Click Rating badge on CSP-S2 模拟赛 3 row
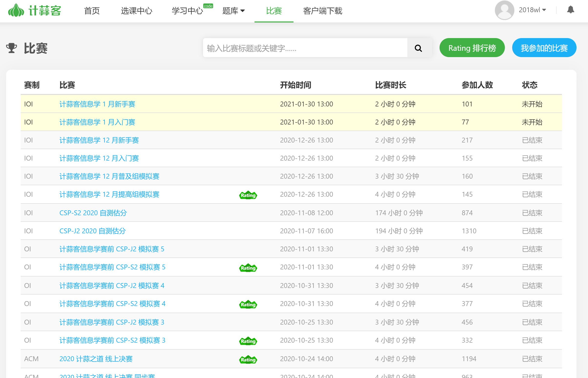The image size is (588, 378). [x=248, y=341]
